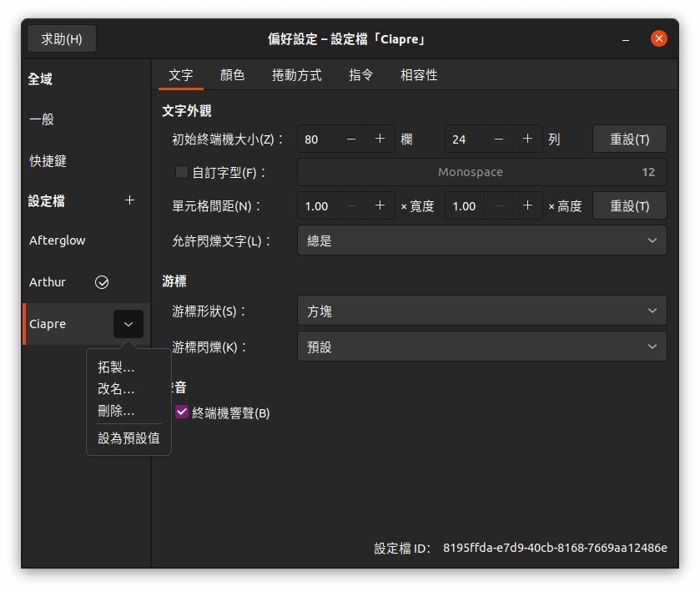This screenshot has height=592, width=700.
Task: Switch to the 相容性 tab
Action: 419,74
